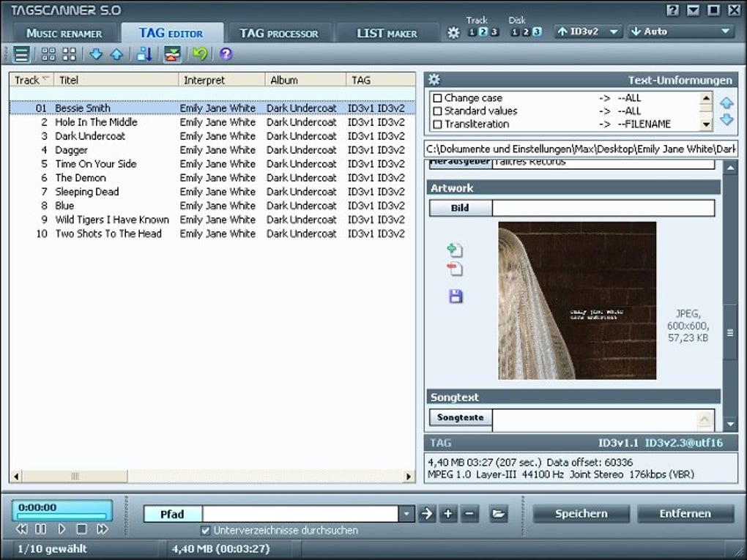Click the Speichern button
The width and height of the screenshot is (747, 560).
pyautogui.click(x=581, y=513)
